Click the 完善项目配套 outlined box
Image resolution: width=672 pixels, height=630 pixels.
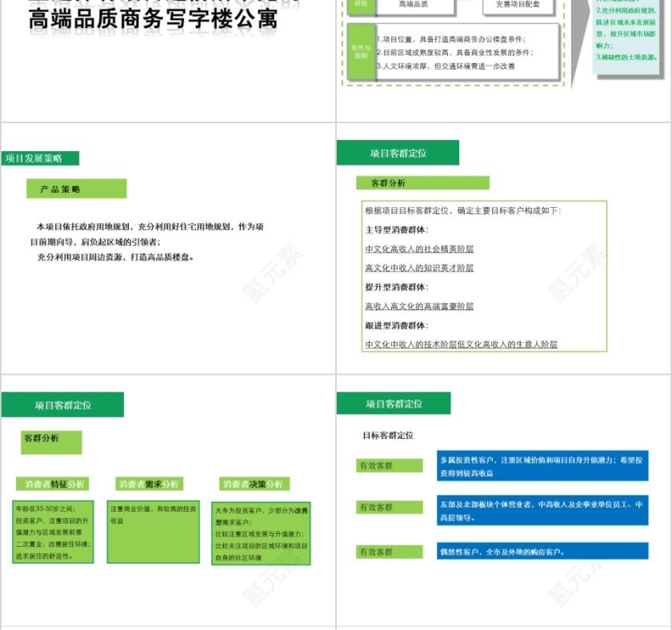click(x=520, y=5)
